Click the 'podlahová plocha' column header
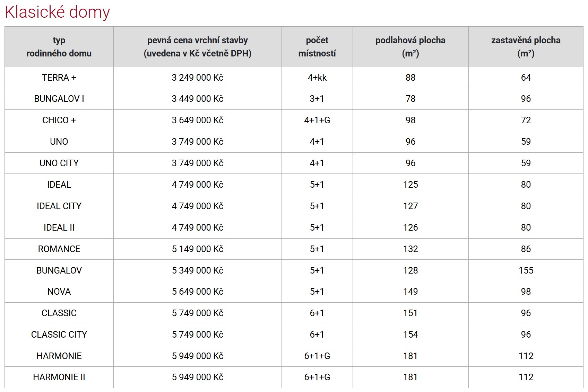This screenshot has width=588, height=392. [410, 47]
